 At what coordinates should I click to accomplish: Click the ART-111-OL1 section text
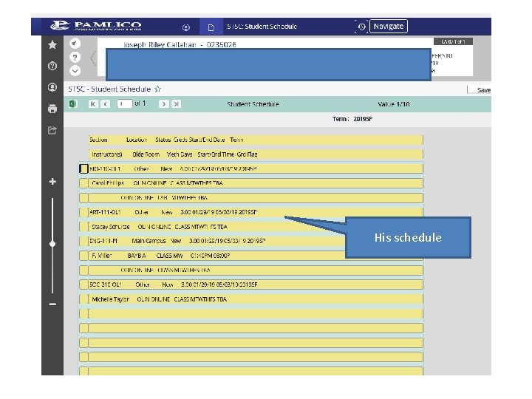tap(105, 212)
